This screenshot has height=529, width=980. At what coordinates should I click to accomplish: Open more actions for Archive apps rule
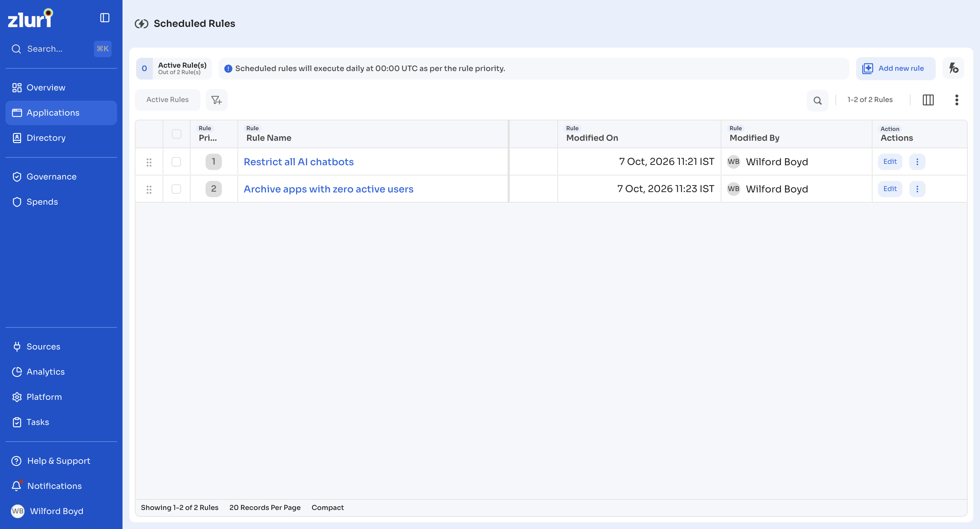point(917,189)
